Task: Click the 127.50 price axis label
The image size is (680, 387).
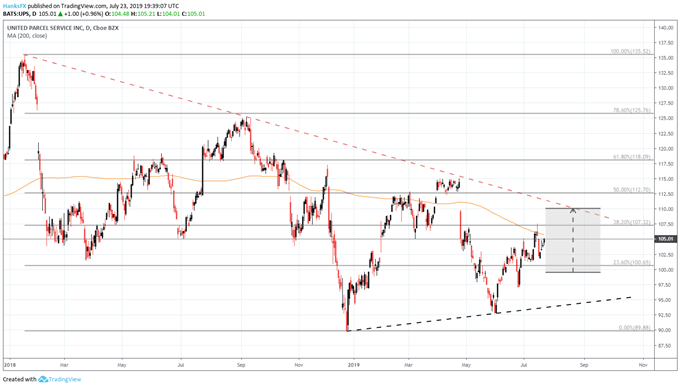Action: [x=665, y=103]
